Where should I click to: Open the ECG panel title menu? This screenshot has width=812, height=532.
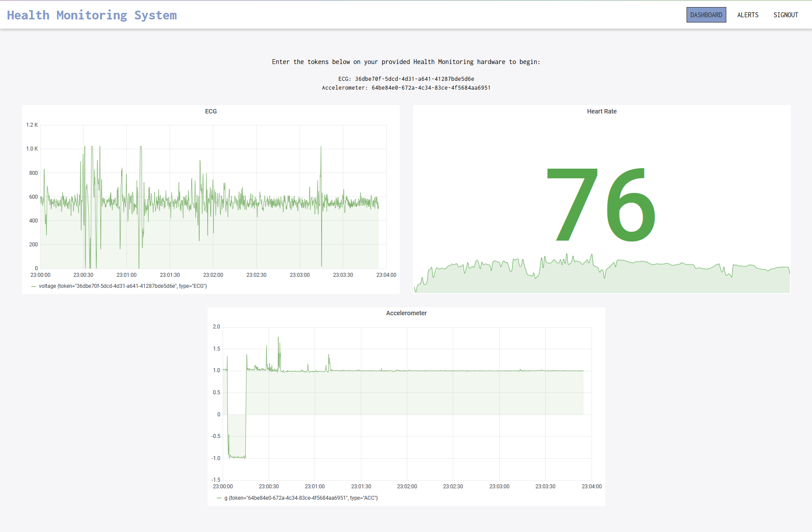[211, 111]
